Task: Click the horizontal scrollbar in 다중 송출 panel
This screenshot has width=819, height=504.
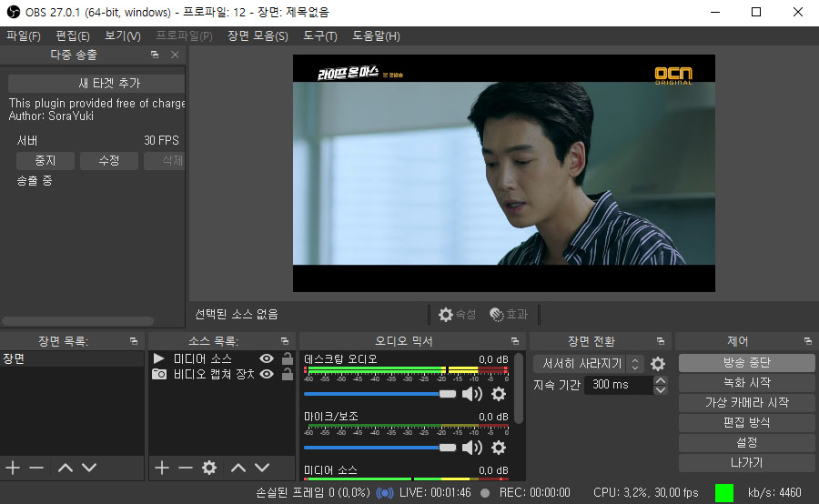Action: point(78,320)
